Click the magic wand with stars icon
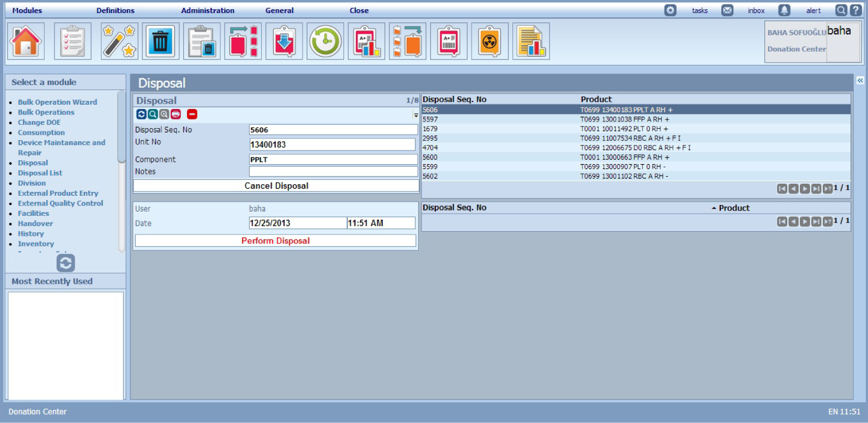This screenshot has height=423, width=868. 119,41
